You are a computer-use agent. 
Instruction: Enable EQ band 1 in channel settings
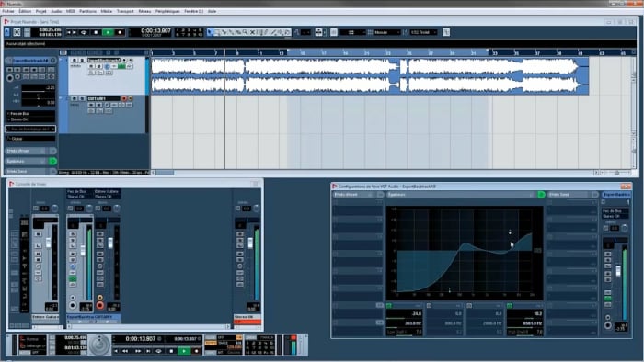389,306
